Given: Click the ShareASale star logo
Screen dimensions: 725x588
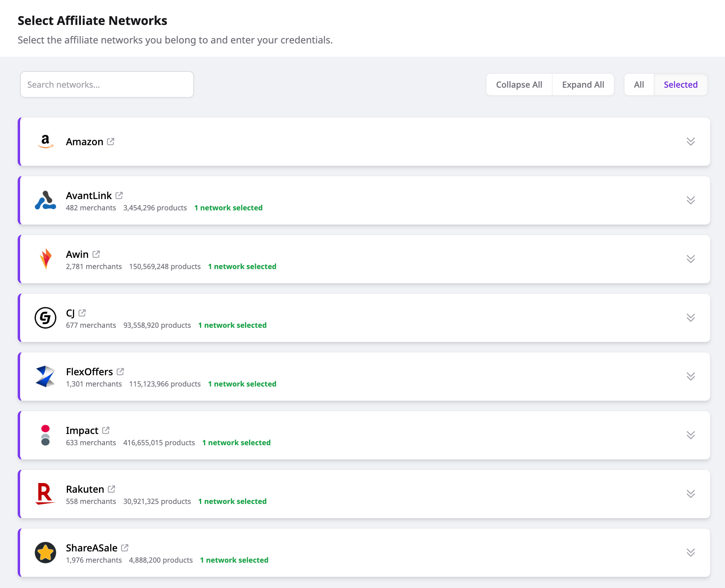Looking at the screenshot, I should (45, 553).
